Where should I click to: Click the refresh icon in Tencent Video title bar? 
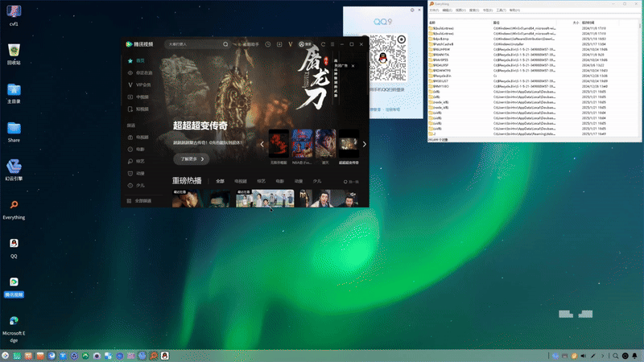tap(324, 44)
